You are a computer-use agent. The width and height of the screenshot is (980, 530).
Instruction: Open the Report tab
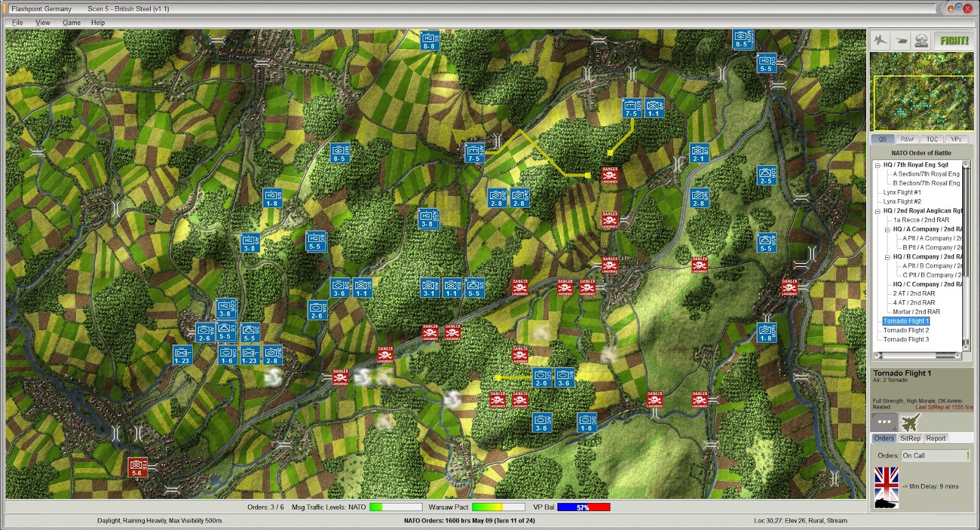[x=936, y=438]
